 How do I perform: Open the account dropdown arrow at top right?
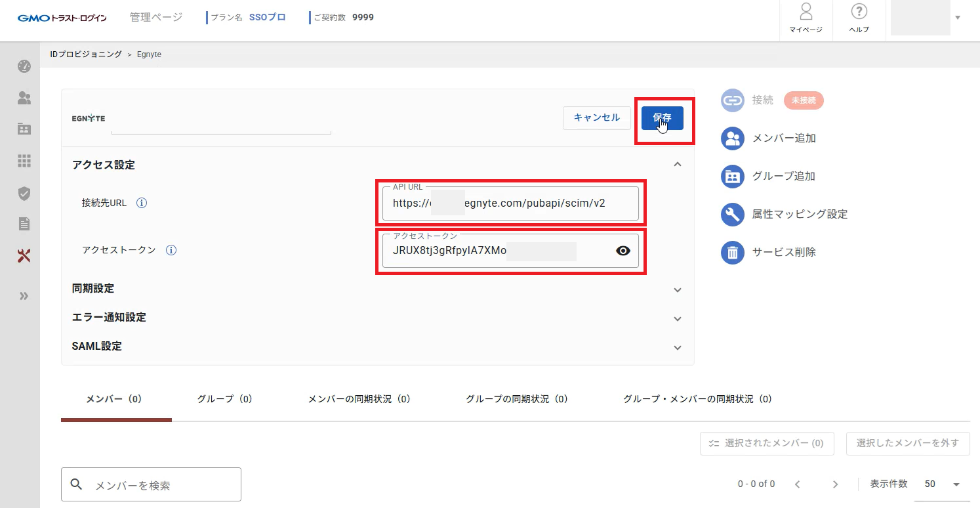958,18
